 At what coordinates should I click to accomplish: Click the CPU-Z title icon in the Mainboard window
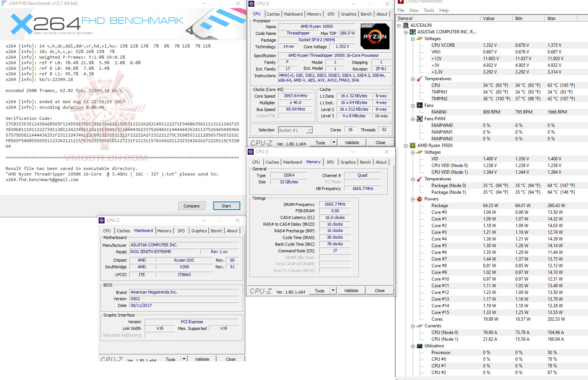pos(102,220)
